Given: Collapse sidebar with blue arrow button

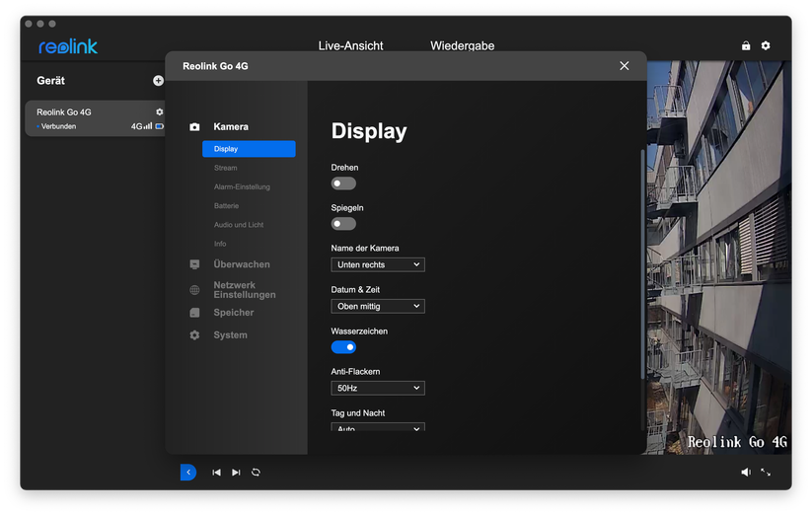Looking at the screenshot, I should pyautogui.click(x=188, y=472).
